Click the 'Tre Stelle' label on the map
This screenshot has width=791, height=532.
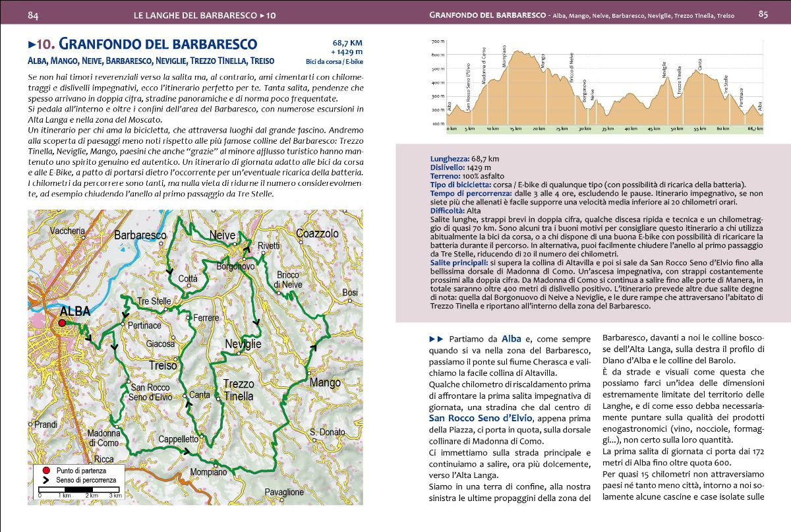154,301
